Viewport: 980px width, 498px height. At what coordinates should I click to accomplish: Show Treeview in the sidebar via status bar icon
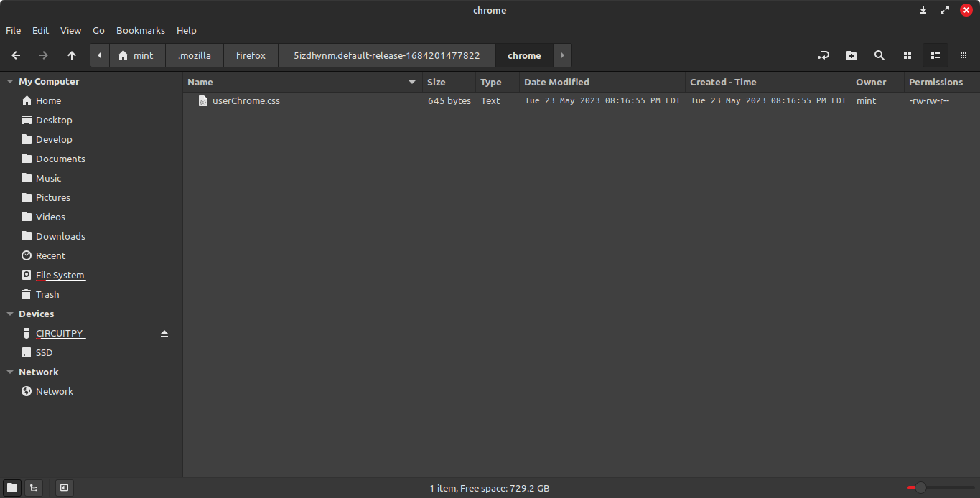[x=33, y=488]
